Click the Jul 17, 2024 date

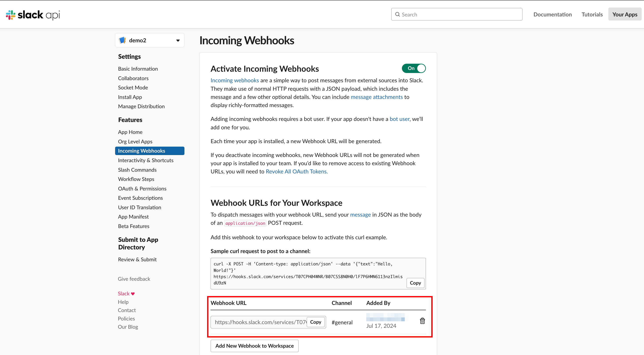click(381, 326)
